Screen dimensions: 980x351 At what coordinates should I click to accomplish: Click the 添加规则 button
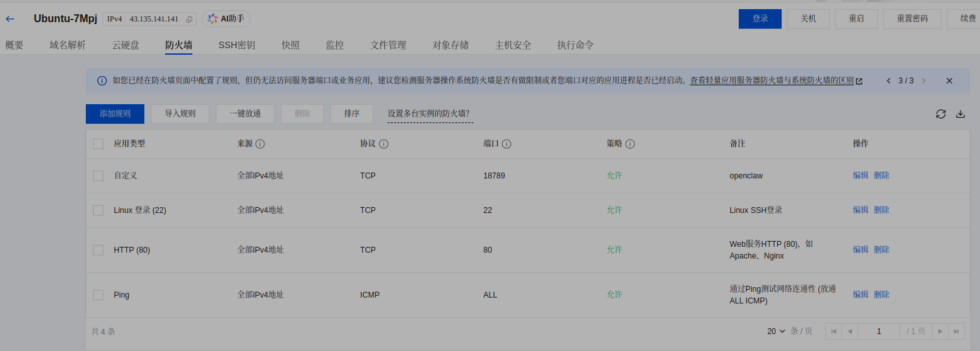115,114
